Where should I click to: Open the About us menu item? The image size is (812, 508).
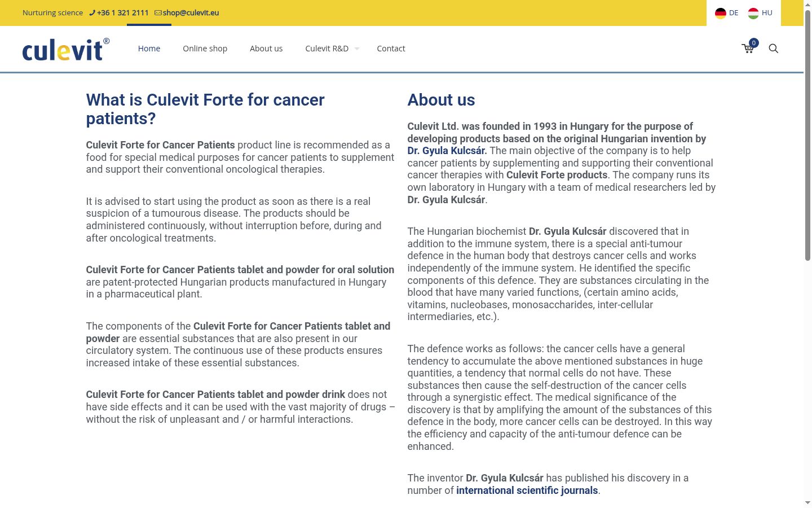[x=266, y=49]
